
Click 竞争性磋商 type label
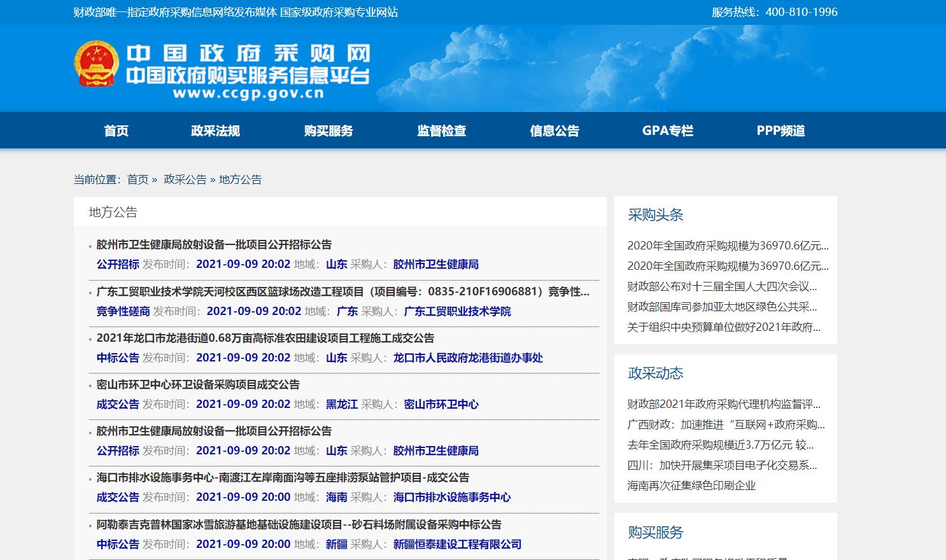[123, 311]
